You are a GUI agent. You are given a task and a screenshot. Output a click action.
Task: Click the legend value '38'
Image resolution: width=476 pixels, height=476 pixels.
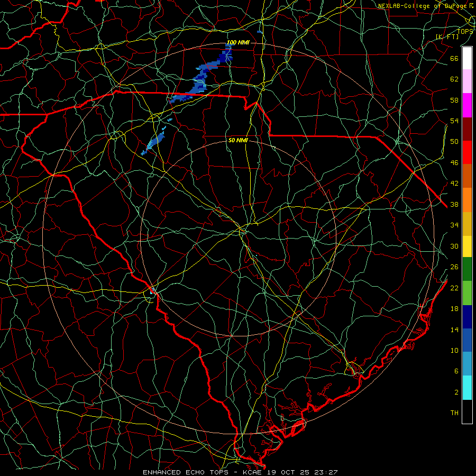pos(454,205)
